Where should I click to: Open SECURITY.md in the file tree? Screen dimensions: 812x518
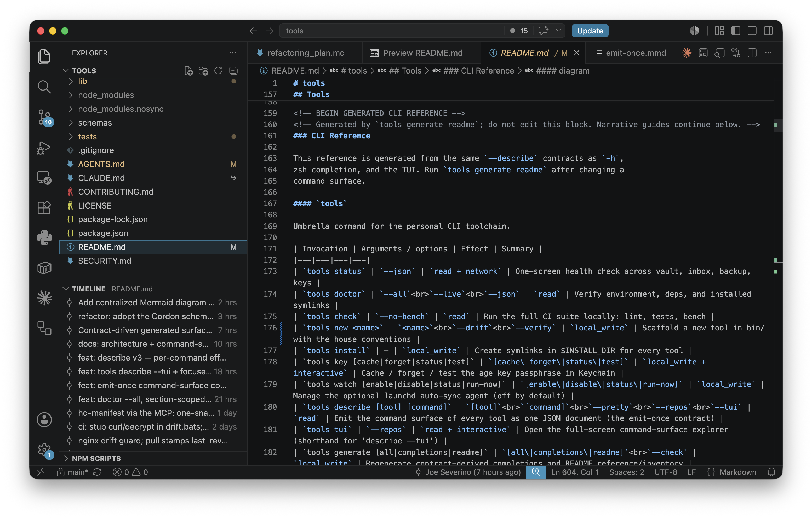pyautogui.click(x=153, y=261)
